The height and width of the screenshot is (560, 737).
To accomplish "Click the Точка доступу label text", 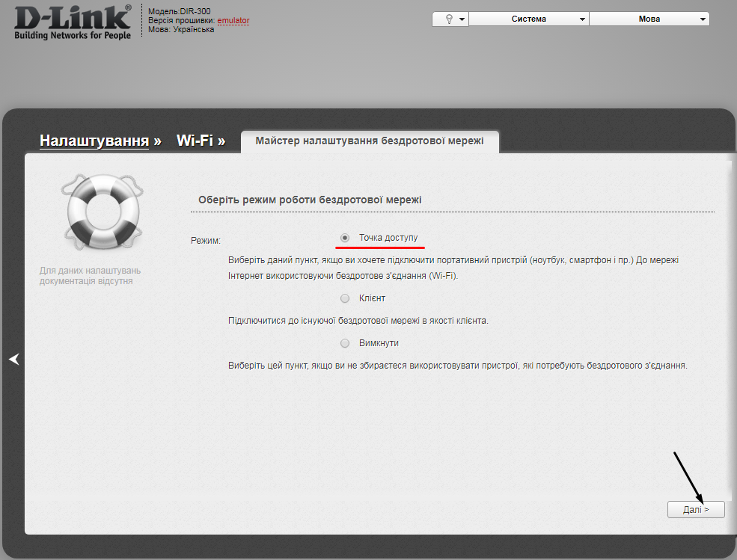I will (x=388, y=238).
